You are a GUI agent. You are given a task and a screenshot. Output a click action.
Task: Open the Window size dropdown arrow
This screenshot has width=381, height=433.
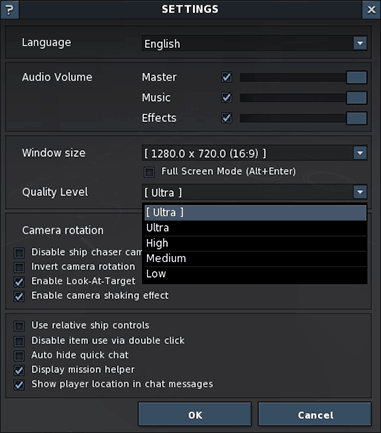click(360, 153)
